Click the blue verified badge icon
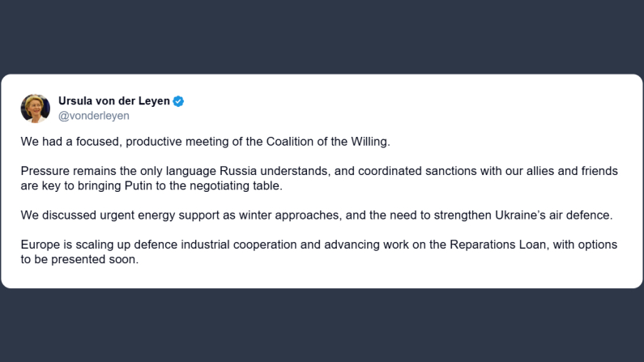 [179, 101]
